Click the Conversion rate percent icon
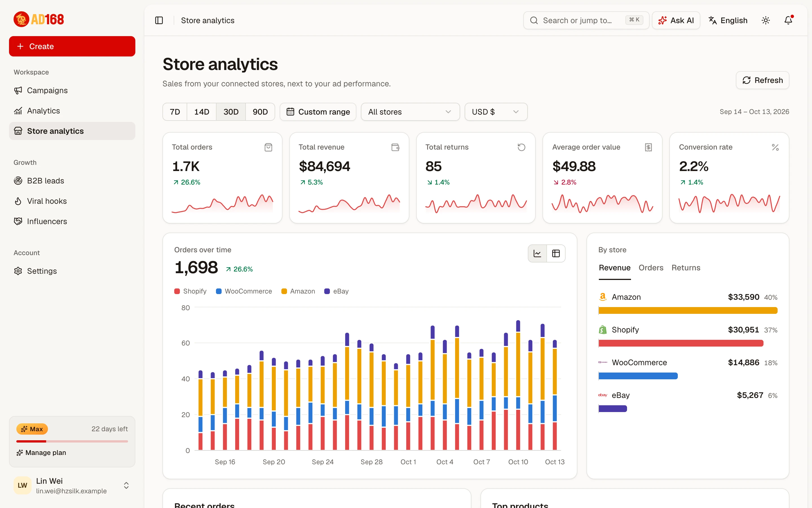The image size is (812, 508). point(775,147)
